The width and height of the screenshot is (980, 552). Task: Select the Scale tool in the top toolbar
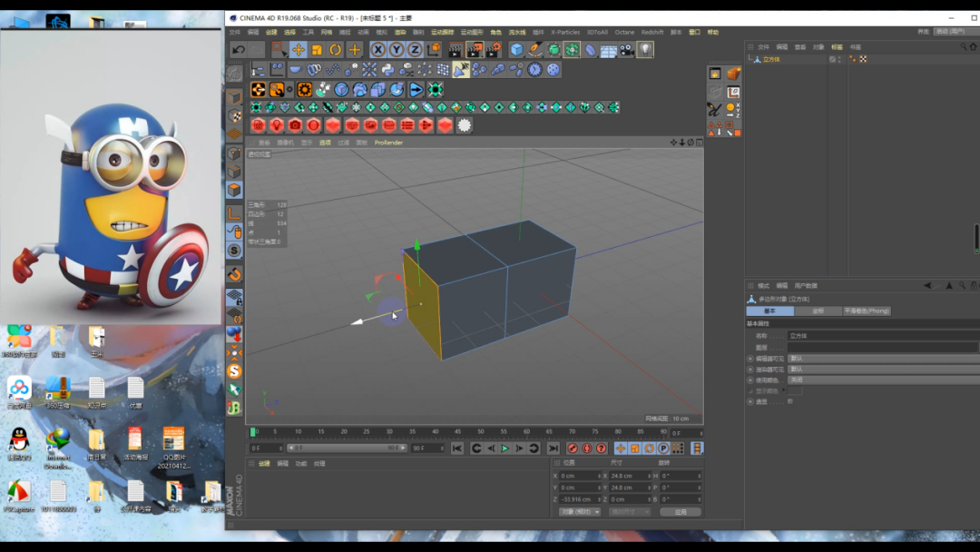coord(317,49)
